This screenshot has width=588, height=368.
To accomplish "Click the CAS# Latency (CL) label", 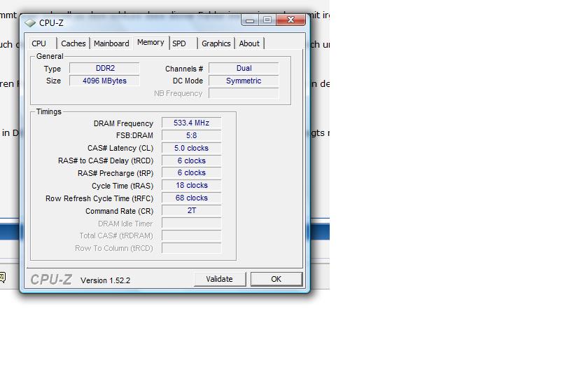I will pyautogui.click(x=120, y=149).
